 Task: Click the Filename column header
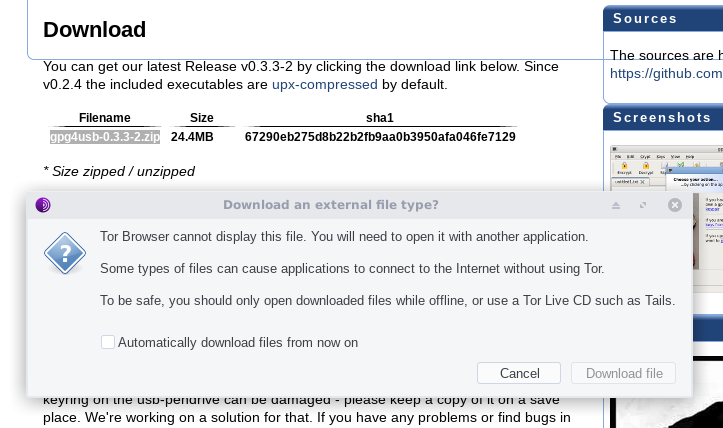click(105, 118)
